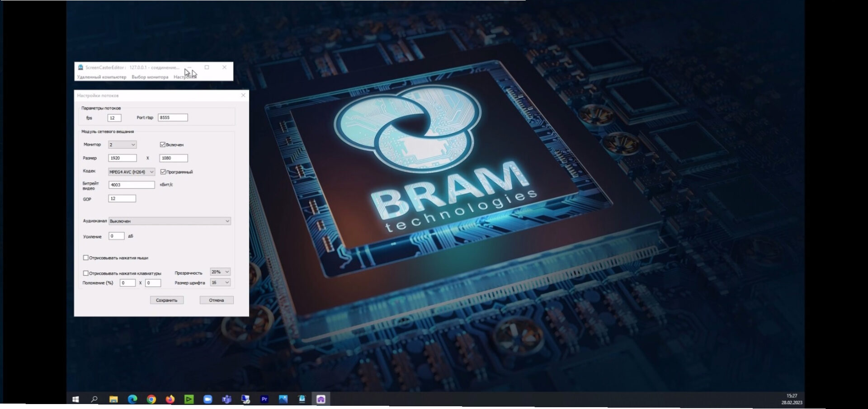This screenshot has width=868, height=409.
Task: Focus the fps input field
Action: (x=114, y=118)
